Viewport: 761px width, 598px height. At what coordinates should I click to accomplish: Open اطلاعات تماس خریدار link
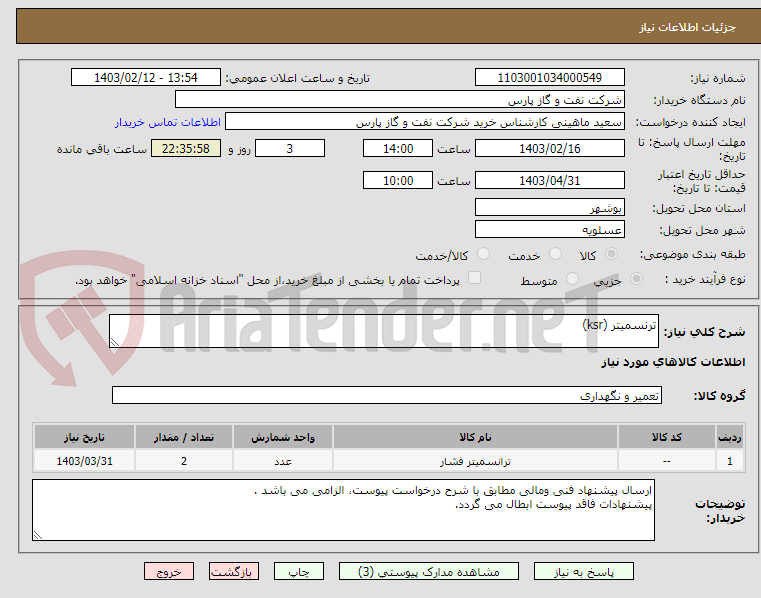[x=168, y=122]
